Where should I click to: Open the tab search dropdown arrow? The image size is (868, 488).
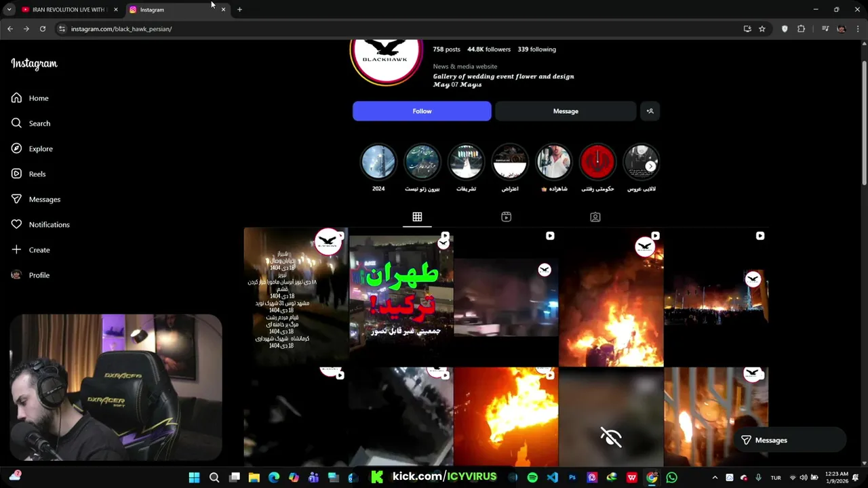9,9
